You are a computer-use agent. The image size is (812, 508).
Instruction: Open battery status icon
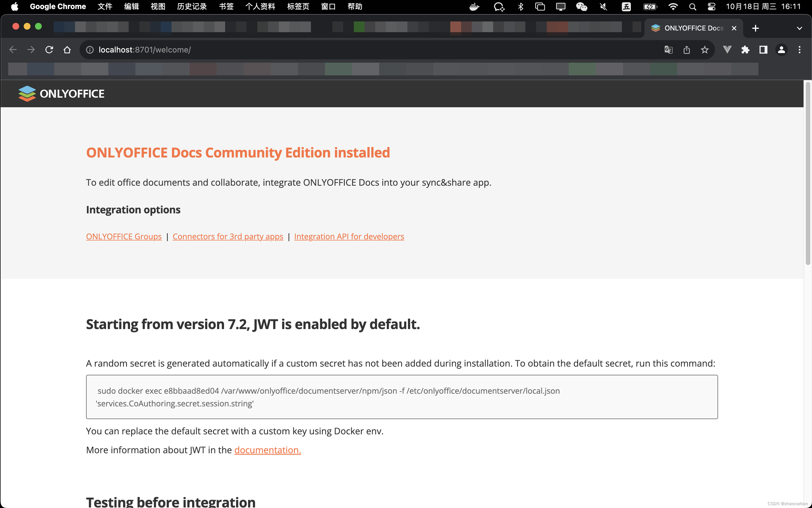pos(650,7)
